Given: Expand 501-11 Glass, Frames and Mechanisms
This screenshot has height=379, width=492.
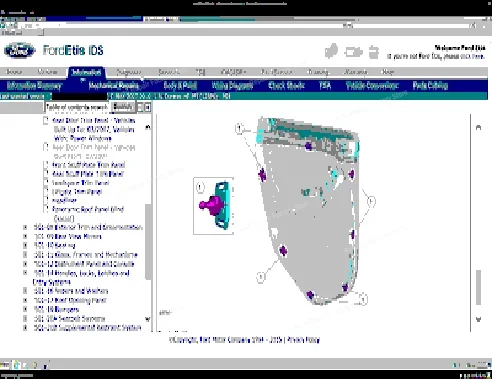Looking at the screenshot, I should [25, 255].
